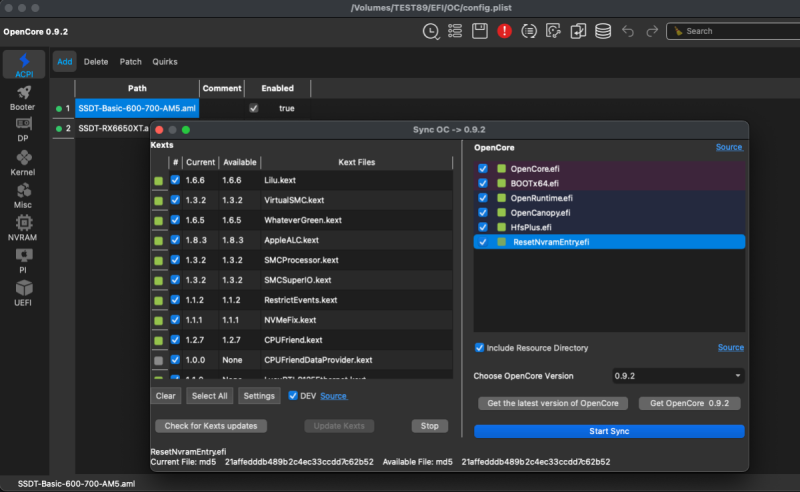The height and width of the screenshot is (492, 800).
Task: Open the DP section in sidebar
Action: point(23,130)
